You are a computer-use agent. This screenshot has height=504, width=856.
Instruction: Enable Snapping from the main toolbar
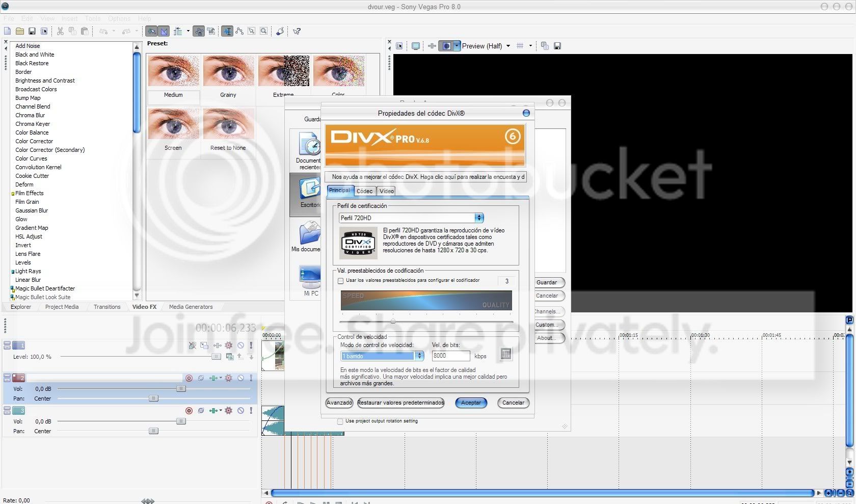pyautogui.click(x=151, y=31)
